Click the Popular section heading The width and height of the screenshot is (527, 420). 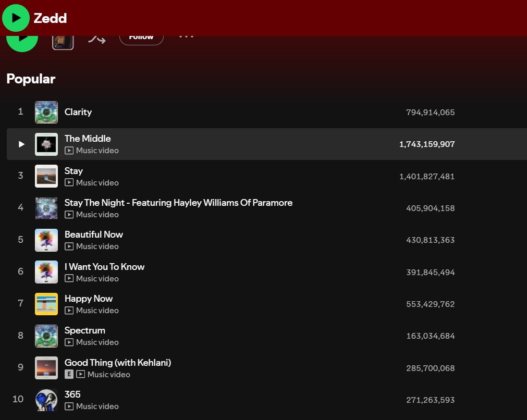tap(31, 79)
